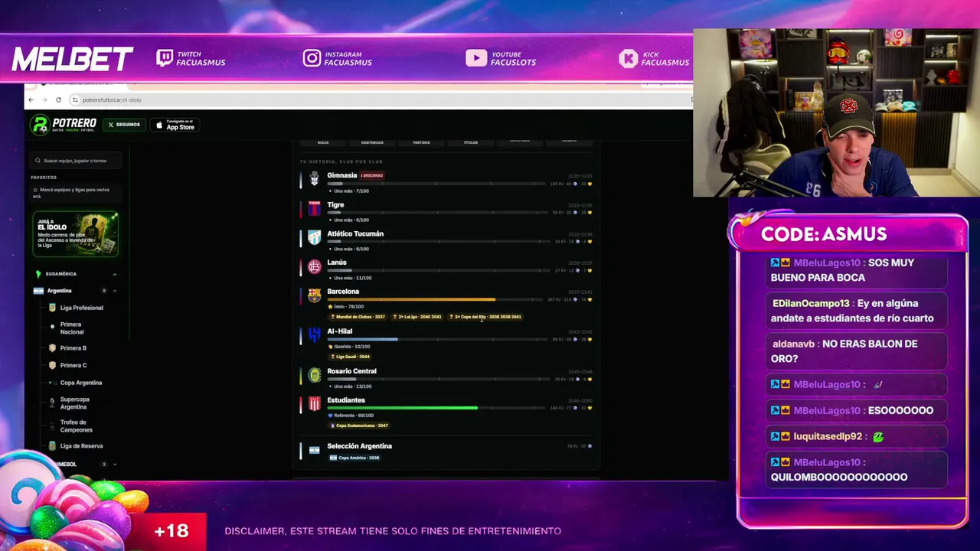
Task: Click the streamer webcam feed
Action: [x=836, y=113]
